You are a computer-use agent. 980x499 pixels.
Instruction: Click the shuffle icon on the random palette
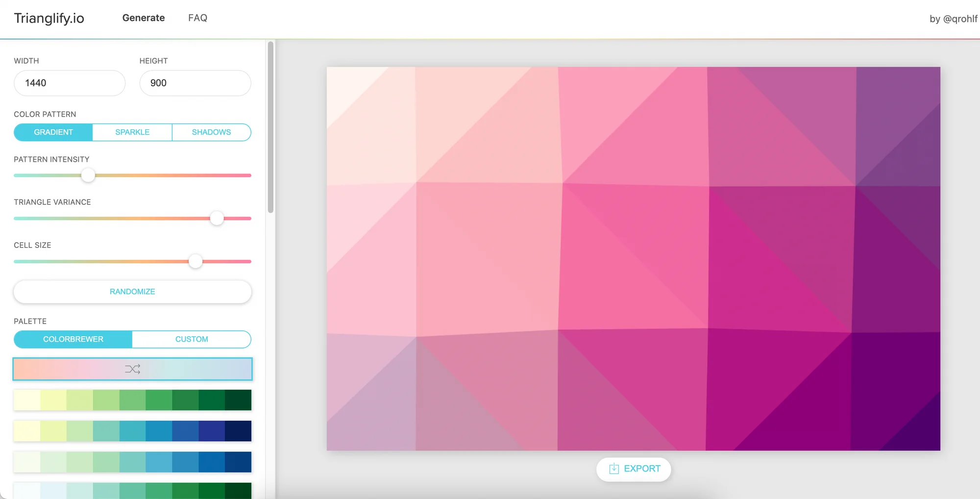click(132, 369)
